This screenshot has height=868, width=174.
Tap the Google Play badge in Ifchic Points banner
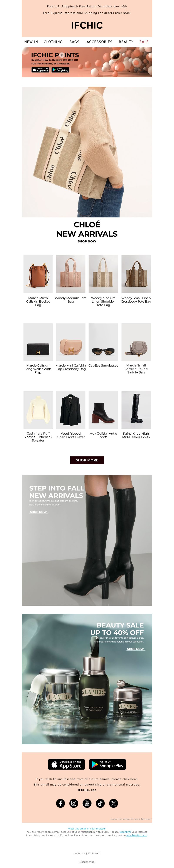(60, 70)
